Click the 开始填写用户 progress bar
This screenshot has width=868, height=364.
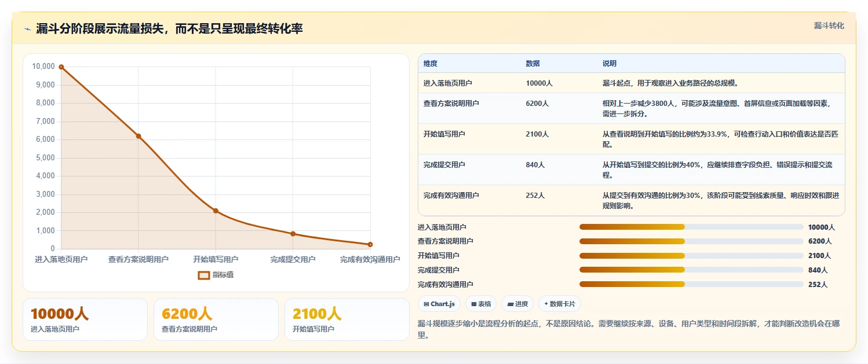691,256
